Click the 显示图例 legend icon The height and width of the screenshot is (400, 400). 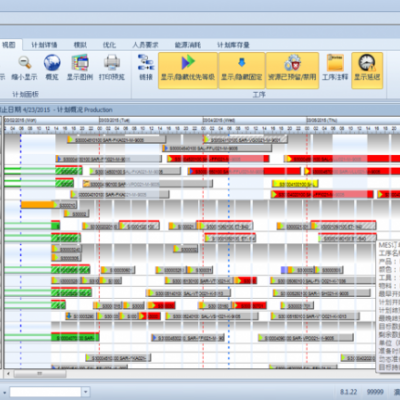(80, 63)
